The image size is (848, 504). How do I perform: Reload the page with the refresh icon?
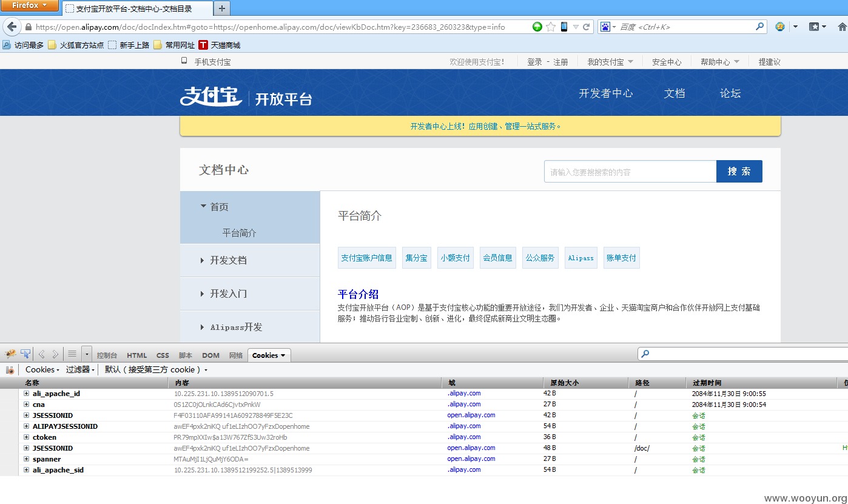[587, 27]
